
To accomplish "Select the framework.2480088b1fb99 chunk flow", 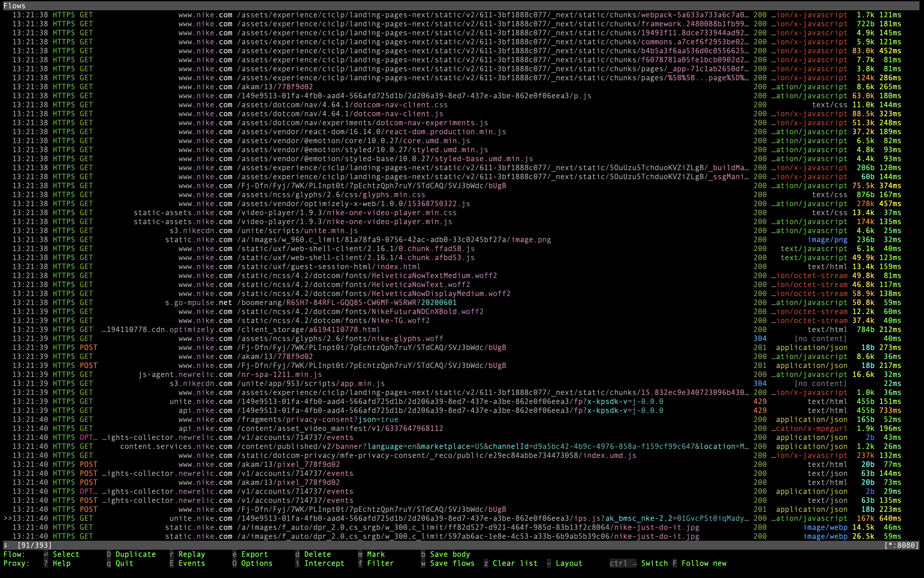I will pyautogui.click(x=462, y=24).
